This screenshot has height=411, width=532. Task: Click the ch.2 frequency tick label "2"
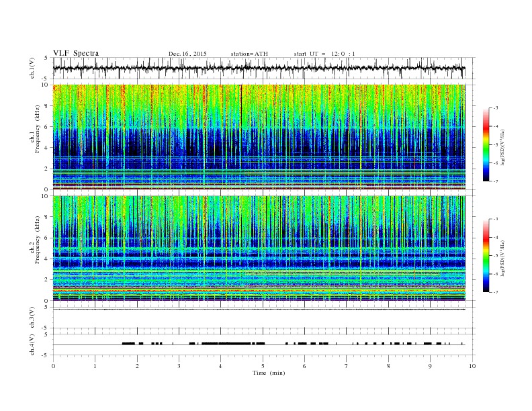click(x=46, y=280)
